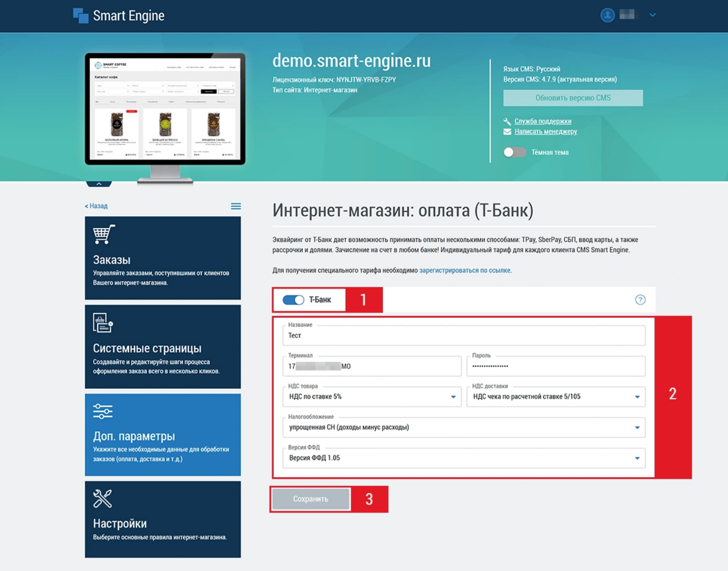Expand the user account dropdown arrow
This screenshot has width=728, height=571.
pos(653,15)
